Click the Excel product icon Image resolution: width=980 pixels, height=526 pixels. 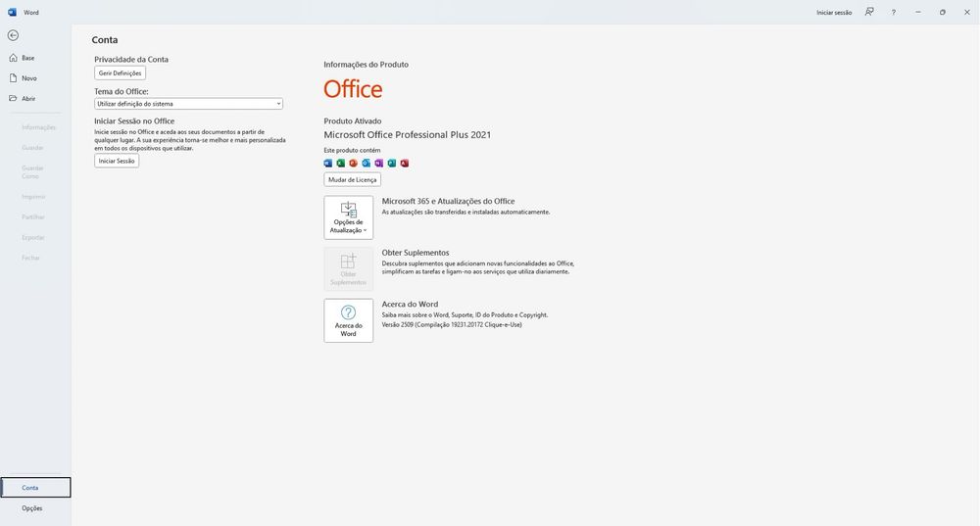341,163
